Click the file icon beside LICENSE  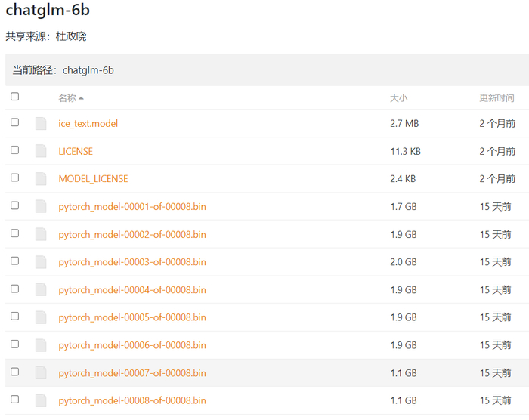click(x=41, y=151)
